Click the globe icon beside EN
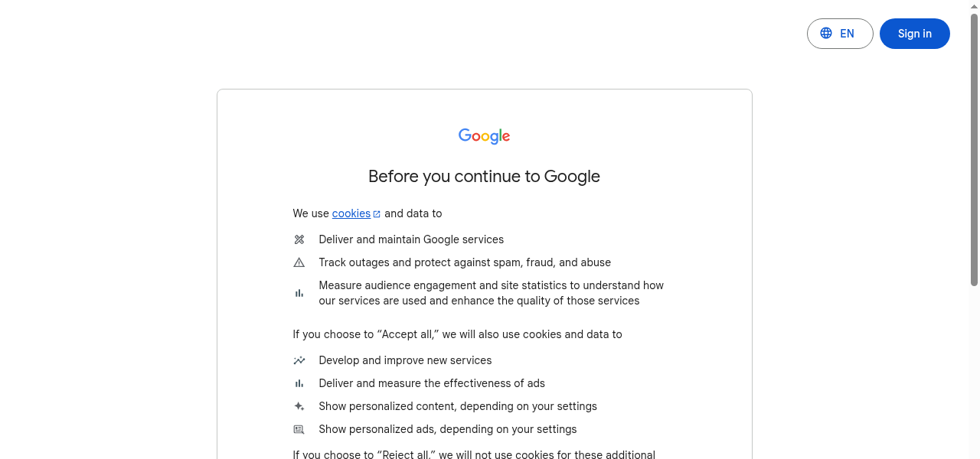Viewport: 980px width, 459px height. click(x=825, y=33)
